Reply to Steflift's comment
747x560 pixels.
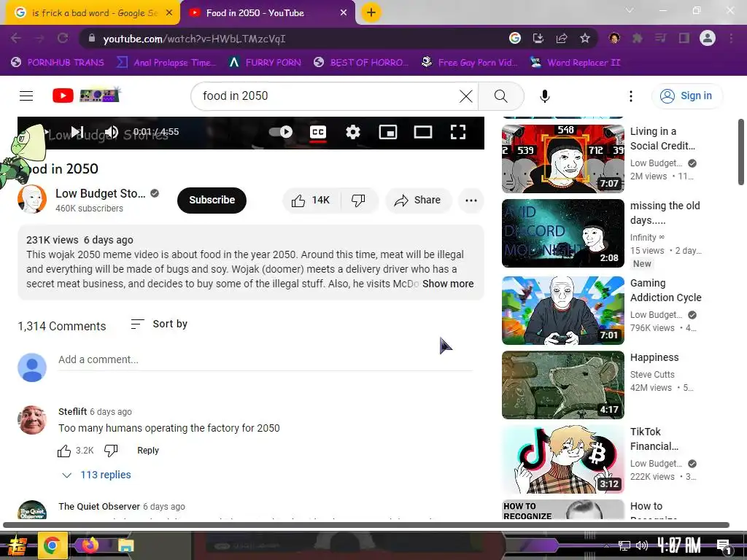click(x=147, y=451)
